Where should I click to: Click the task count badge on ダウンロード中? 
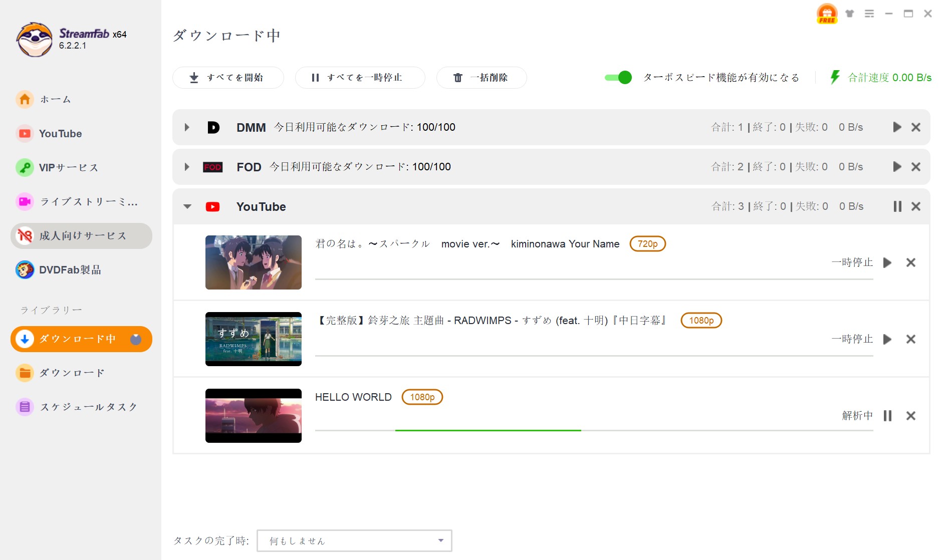(136, 339)
